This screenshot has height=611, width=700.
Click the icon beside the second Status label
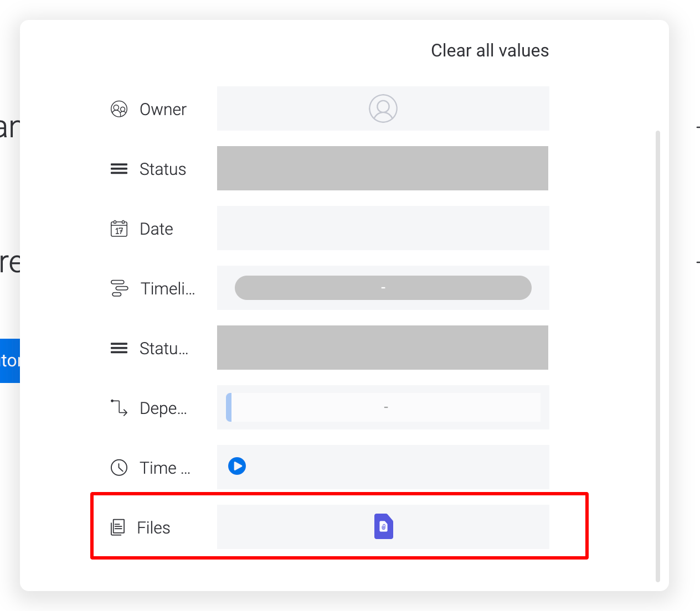(x=119, y=348)
